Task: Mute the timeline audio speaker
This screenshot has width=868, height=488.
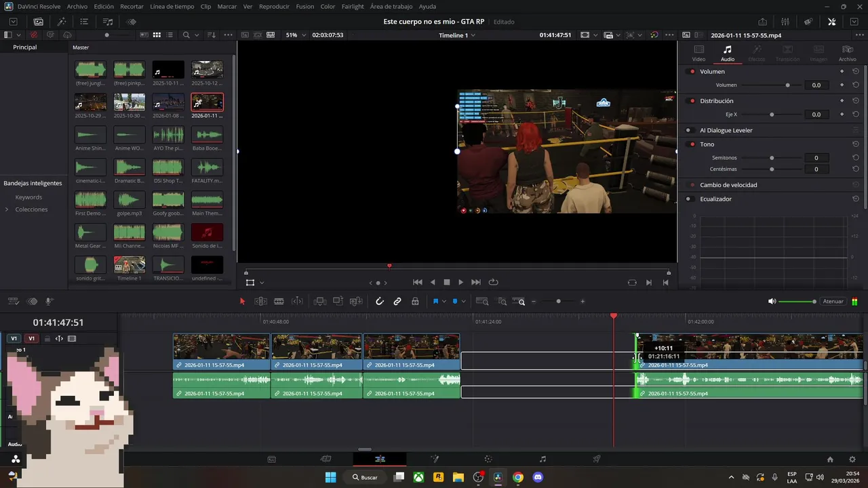Action: click(772, 302)
